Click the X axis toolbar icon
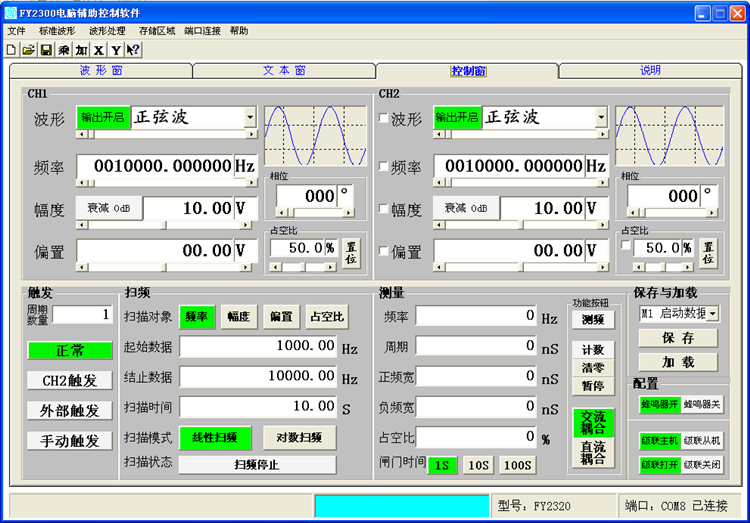 (x=99, y=50)
